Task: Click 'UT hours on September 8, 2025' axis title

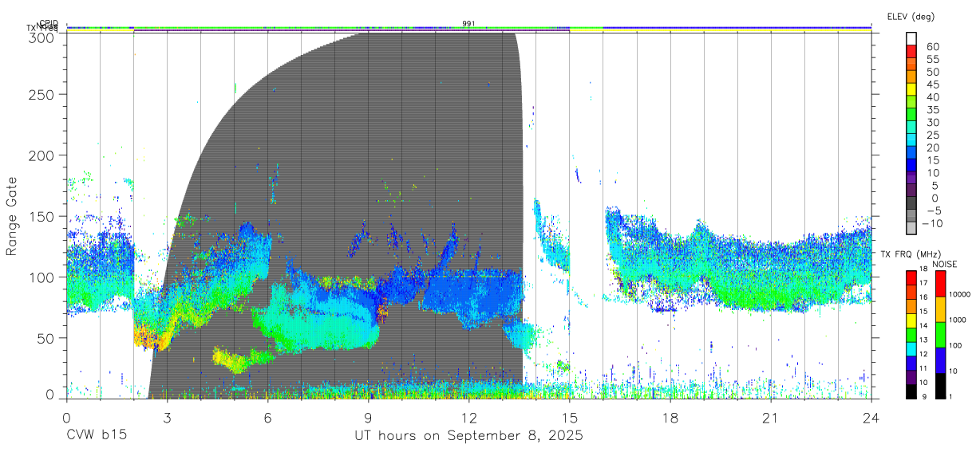Action: coord(468,436)
